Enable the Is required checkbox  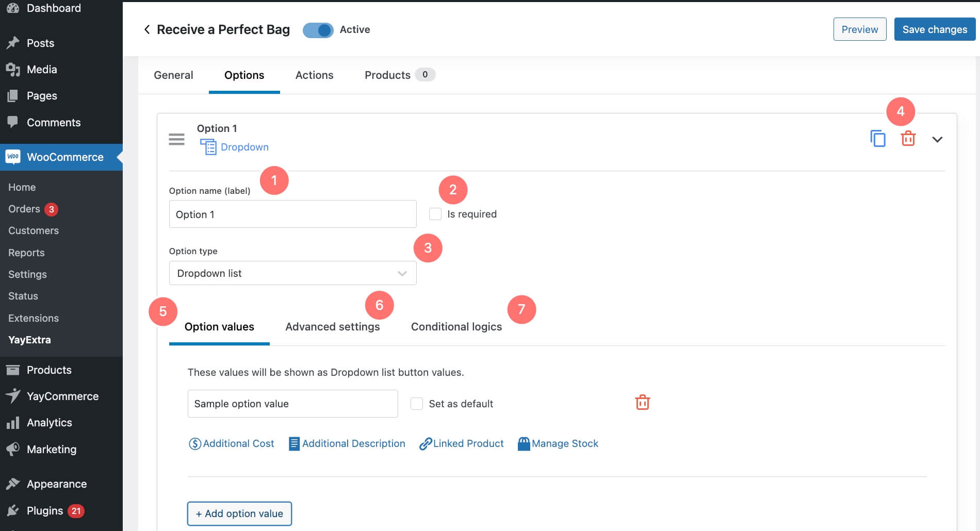(435, 213)
